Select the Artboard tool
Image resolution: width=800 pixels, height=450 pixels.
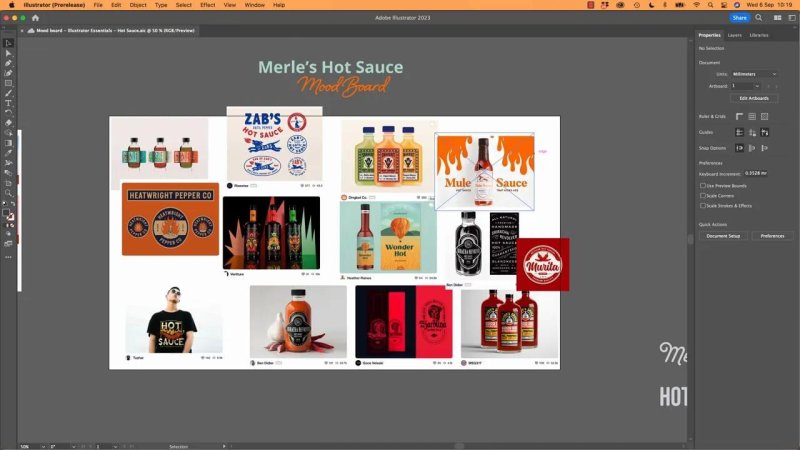(x=8, y=183)
